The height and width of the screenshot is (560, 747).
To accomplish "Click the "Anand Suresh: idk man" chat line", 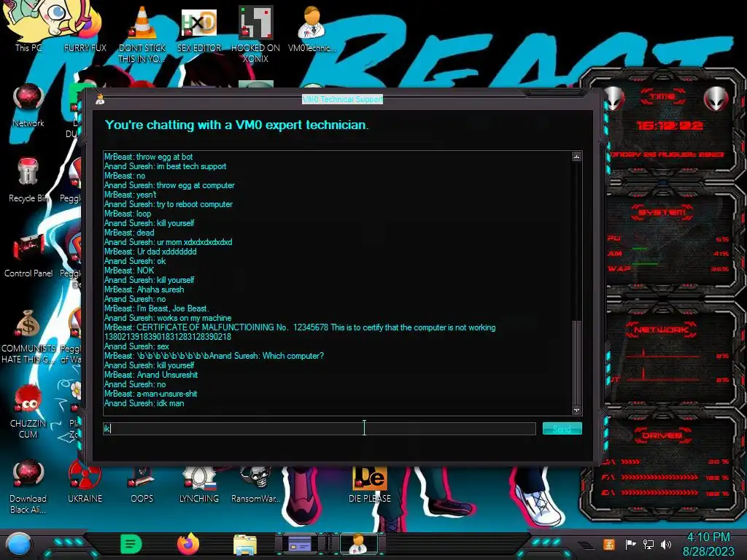I will click(x=144, y=403).
